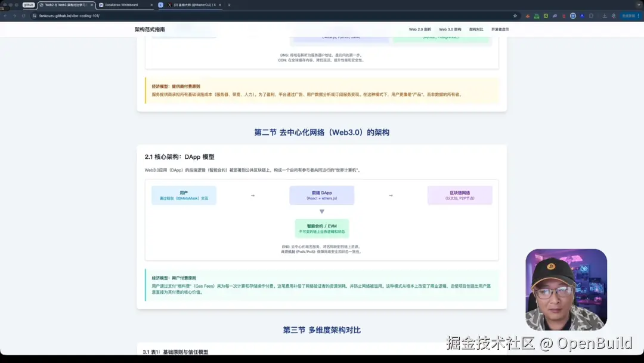Click the heading 第三节 多维度架构对比

pyautogui.click(x=321, y=330)
